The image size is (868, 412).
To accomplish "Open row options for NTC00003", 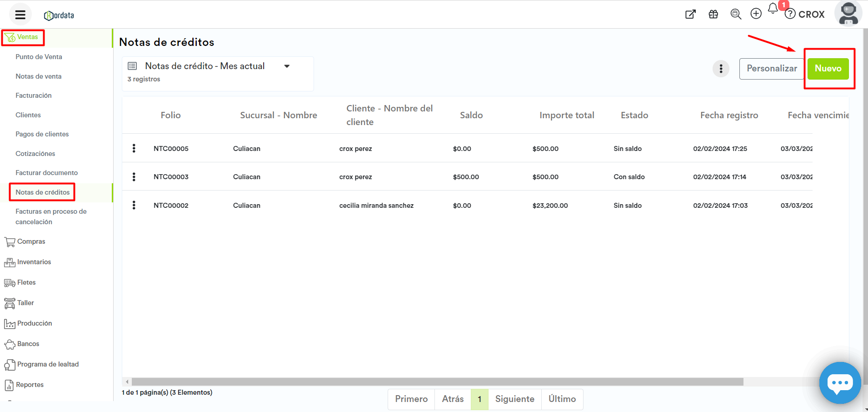I will pyautogui.click(x=134, y=177).
